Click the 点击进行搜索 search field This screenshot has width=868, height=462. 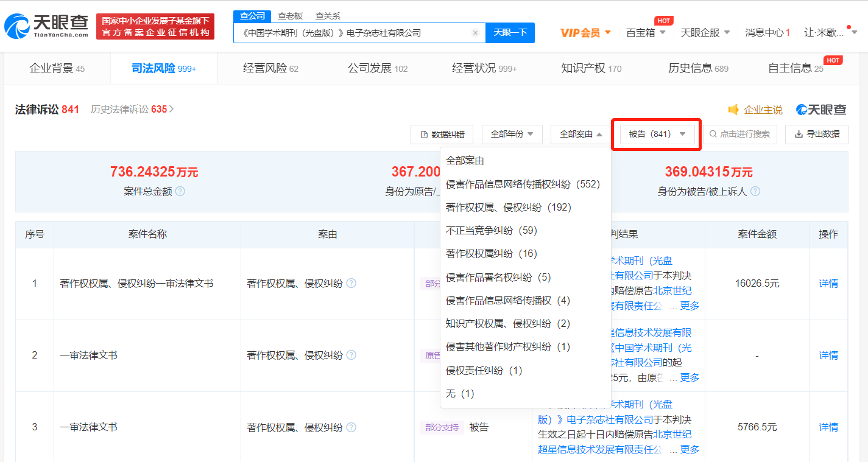point(740,135)
